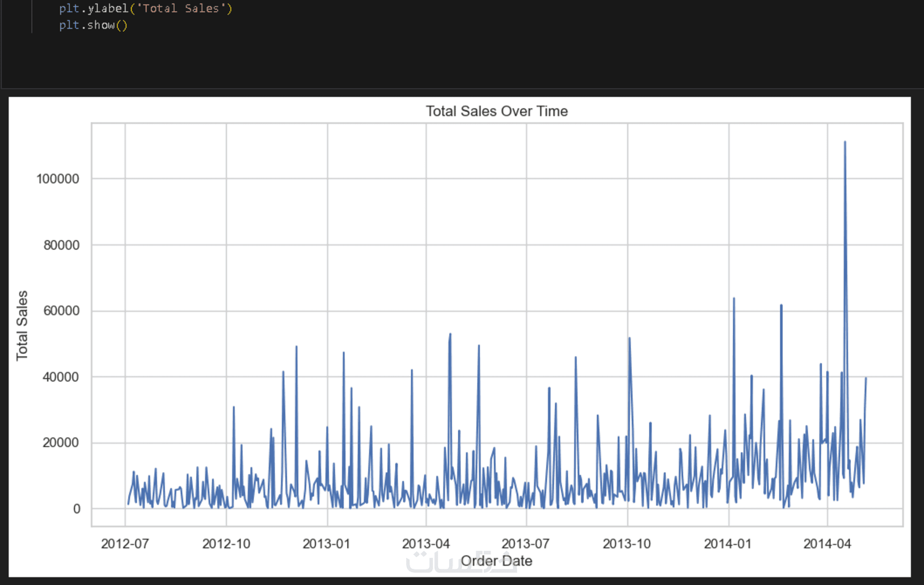Click the 60000 y-axis tick label
The width and height of the screenshot is (924, 585).
pyautogui.click(x=61, y=311)
